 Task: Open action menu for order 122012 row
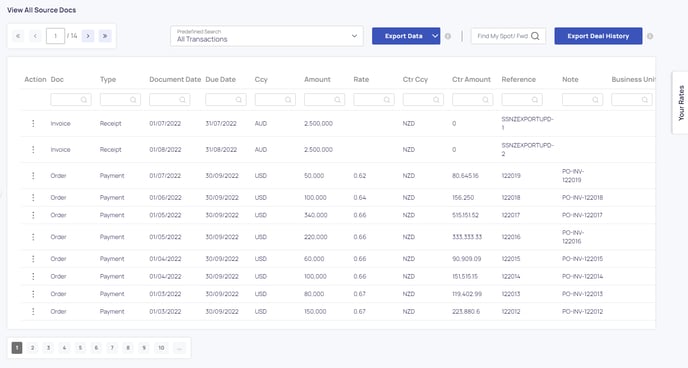click(33, 311)
